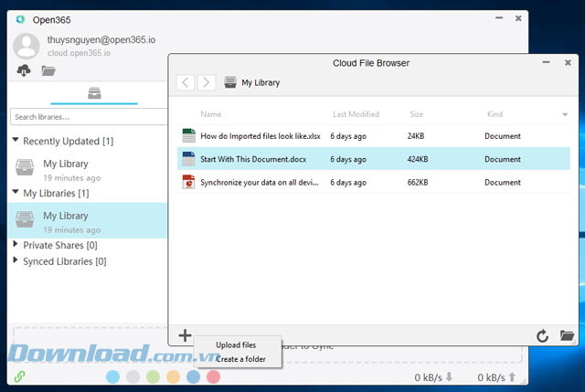The image size is (585, 392).
Task: Collapse the Recently Updated section
Action: pos(16,140)
